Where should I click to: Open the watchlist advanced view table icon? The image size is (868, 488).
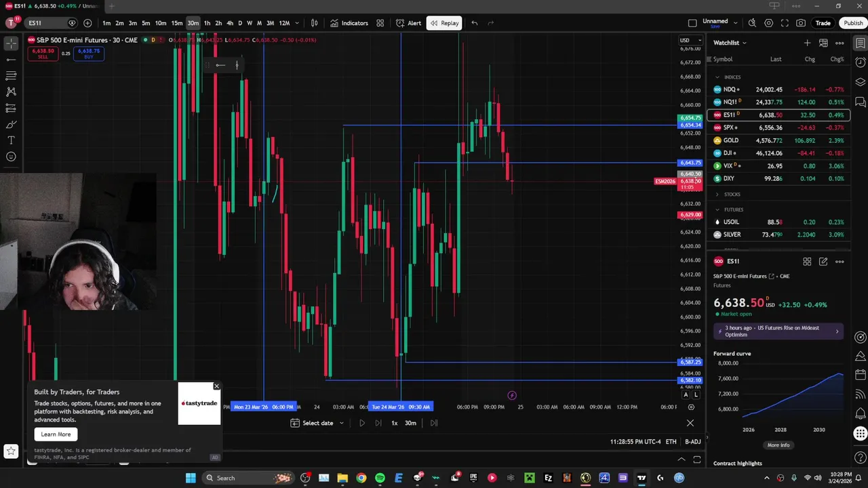click(x=823, y=43)
